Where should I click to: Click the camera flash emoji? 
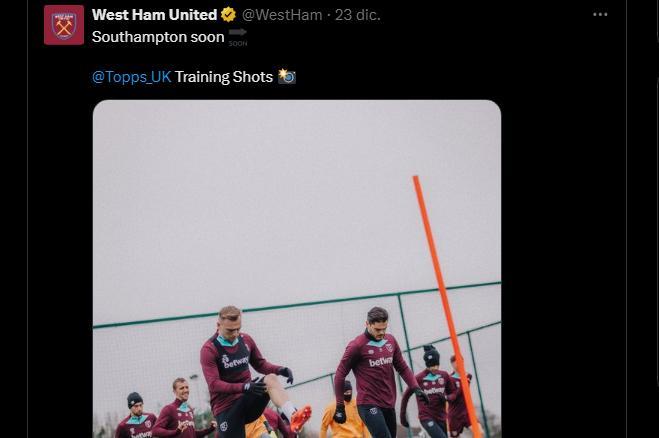pyautogui.click(x=286, y=77)
